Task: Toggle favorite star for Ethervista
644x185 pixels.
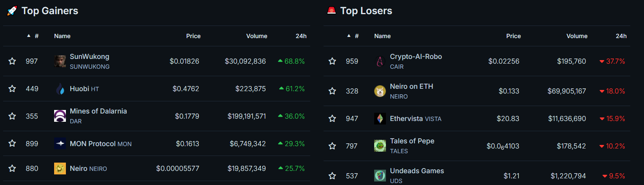Action: (x=332, y=119)
